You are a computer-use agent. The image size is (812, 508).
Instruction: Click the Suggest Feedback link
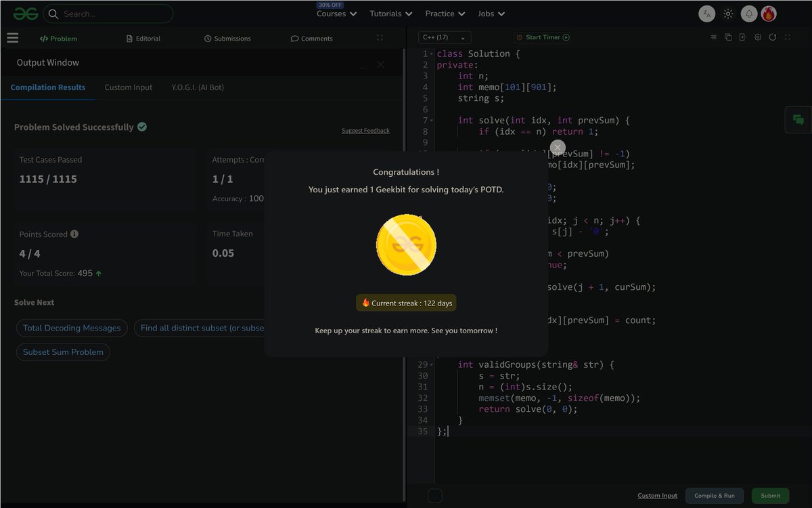point(365,131)
